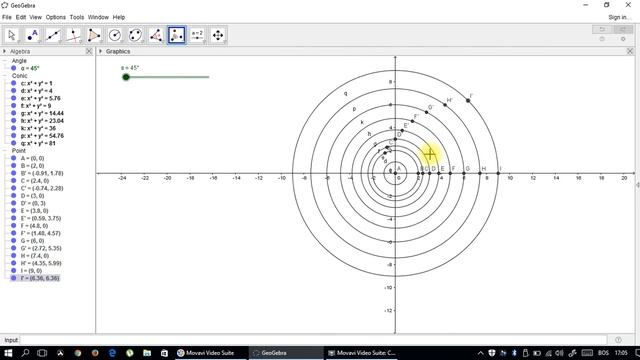
Task: Click the BOS language indicator
Action: [x=603, y=353]
